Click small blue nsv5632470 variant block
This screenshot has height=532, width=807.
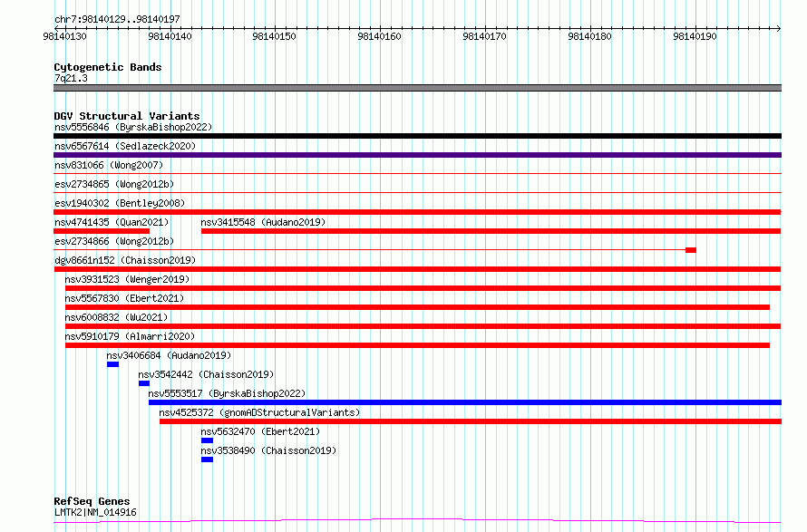[x=207, y=440]
